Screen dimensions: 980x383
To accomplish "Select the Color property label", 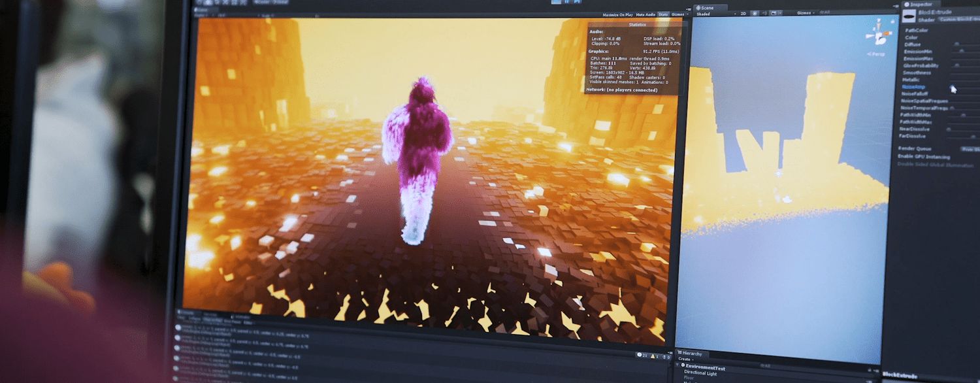I will point(911,38).
